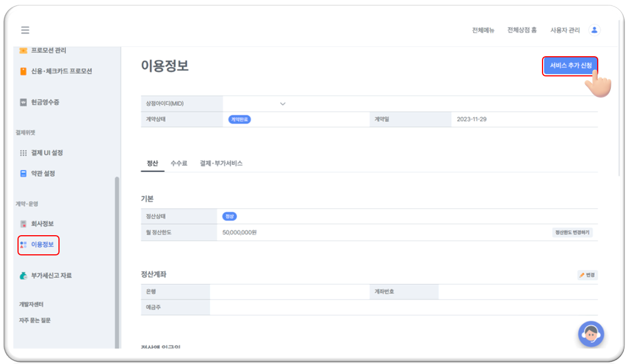Select the 정산 tab
Screen dimensions: 631x364
(152, 163)
